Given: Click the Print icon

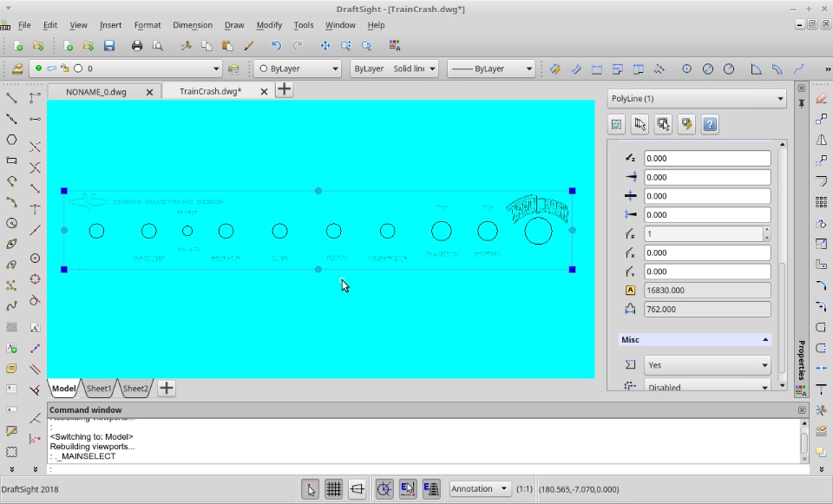Looking at the screenshot, I should (x=137, y=46).
